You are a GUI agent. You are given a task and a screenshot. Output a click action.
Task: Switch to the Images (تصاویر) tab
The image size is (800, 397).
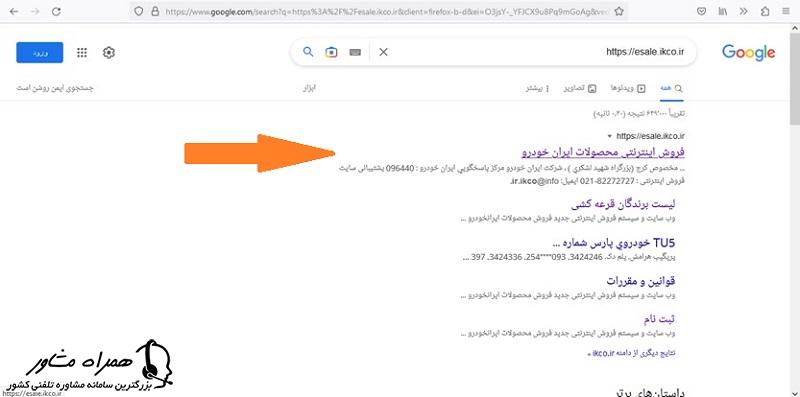pyautogui.click(x=580, y=88)
